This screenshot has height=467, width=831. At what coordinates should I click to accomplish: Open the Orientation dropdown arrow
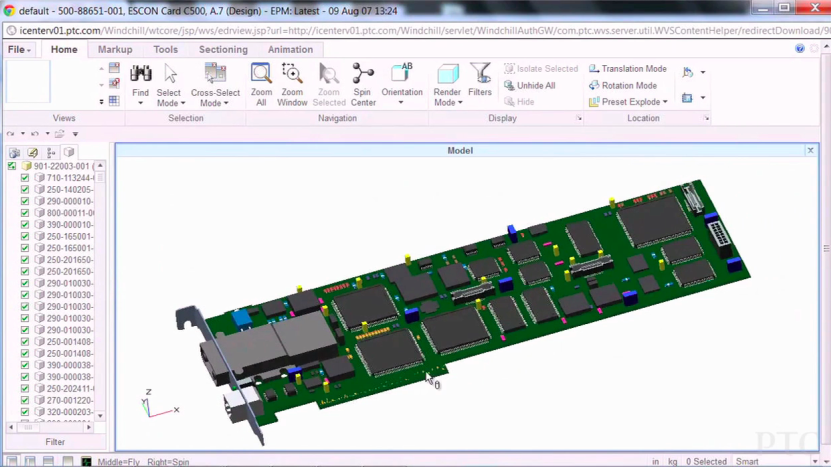[401, 102]
